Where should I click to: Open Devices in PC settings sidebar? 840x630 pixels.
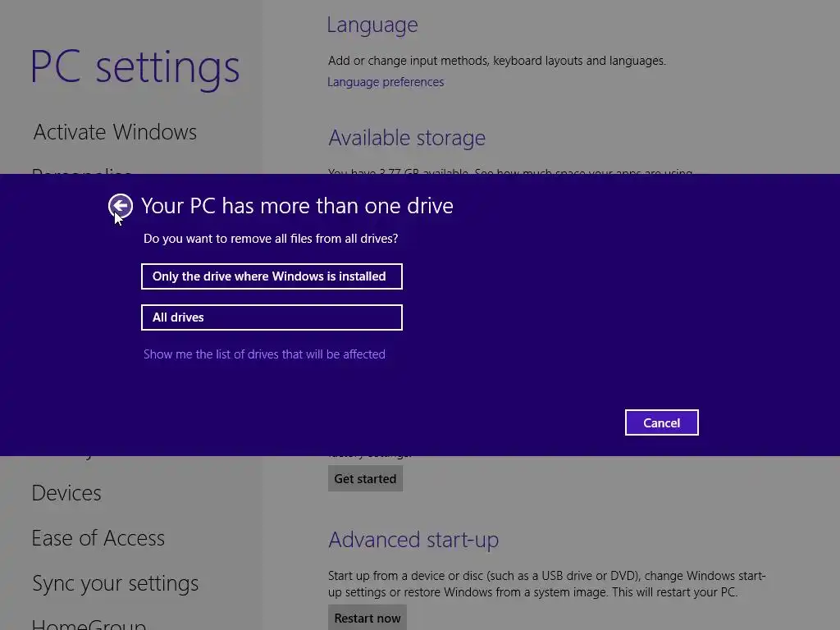coord(66,493)
